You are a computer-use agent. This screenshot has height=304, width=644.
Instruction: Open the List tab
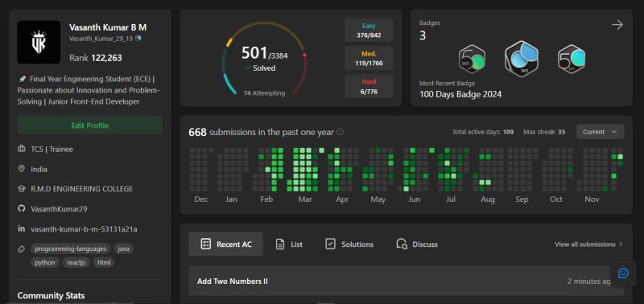(289, 244)
